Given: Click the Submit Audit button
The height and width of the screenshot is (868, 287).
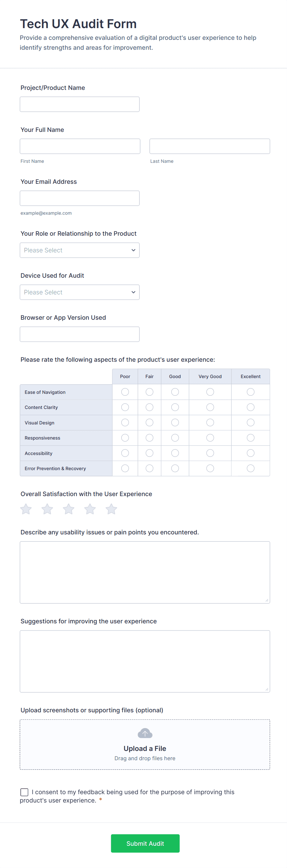Looking at the screenshot, I should point(145,843).
